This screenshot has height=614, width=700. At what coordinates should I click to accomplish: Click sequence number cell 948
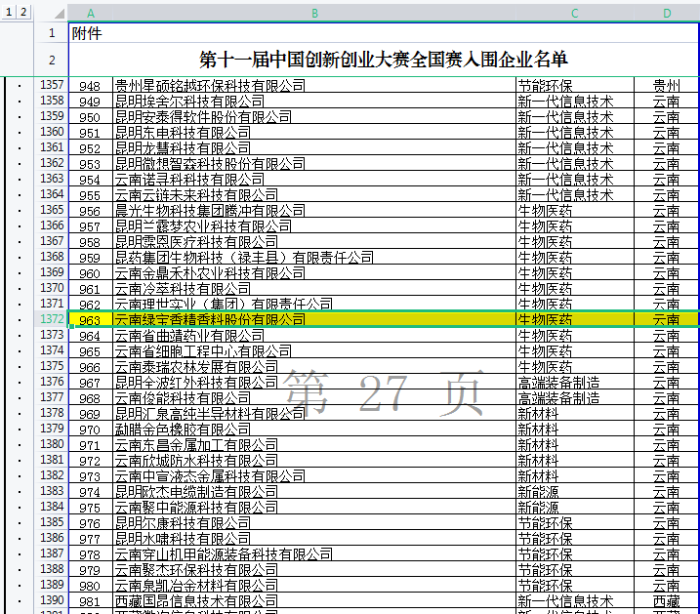coord(91,85)
